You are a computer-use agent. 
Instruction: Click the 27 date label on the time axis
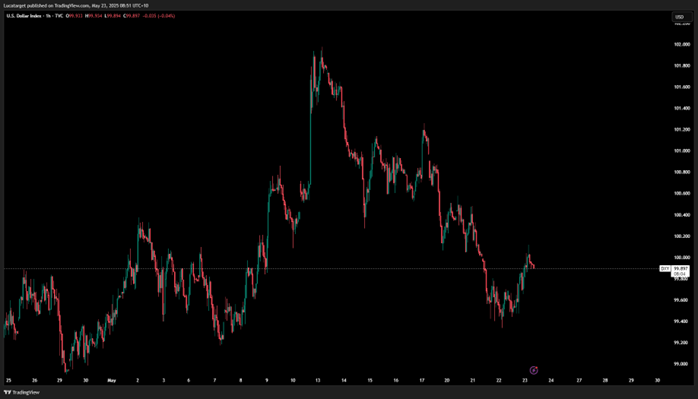(579, 381)
